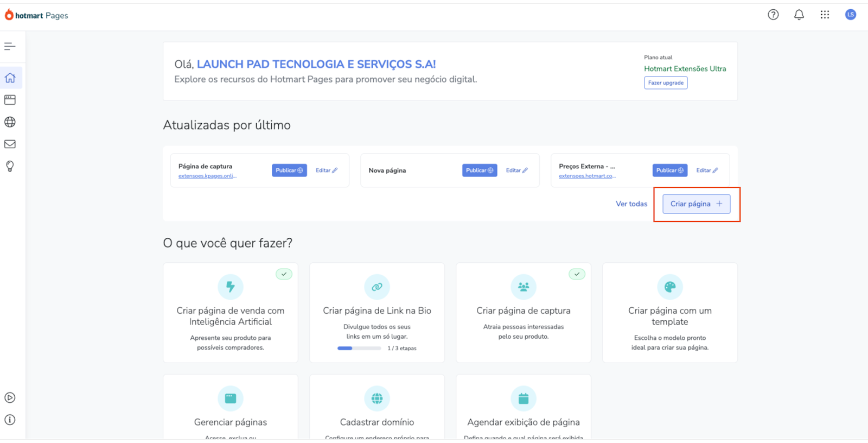Open the notifications bell
The height and width of the screenshot is (443, 868).
799,15
